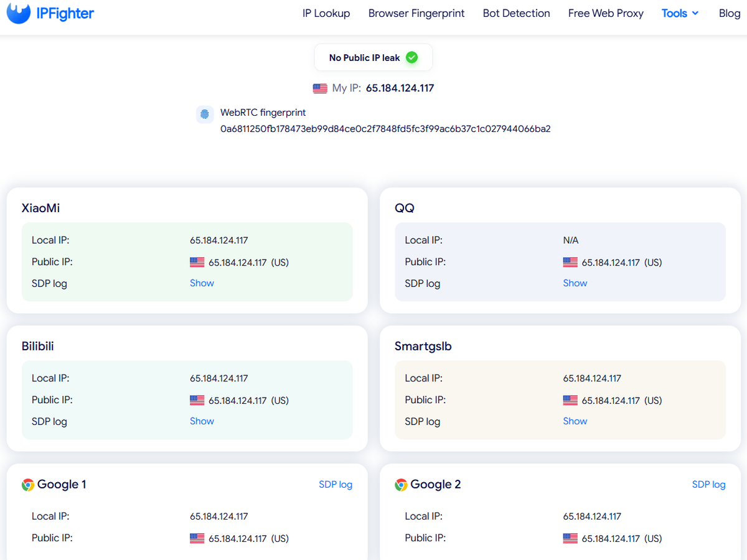Click the US flag in Google 1 Public IP row
This screenshot has height=560, width=747.
tap(197, 538)
